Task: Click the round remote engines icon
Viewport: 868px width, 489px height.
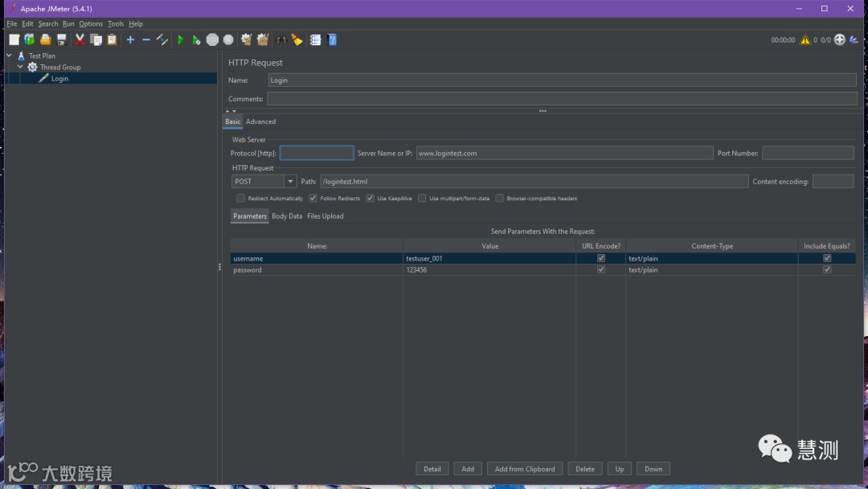Action: tap(840, 39)
